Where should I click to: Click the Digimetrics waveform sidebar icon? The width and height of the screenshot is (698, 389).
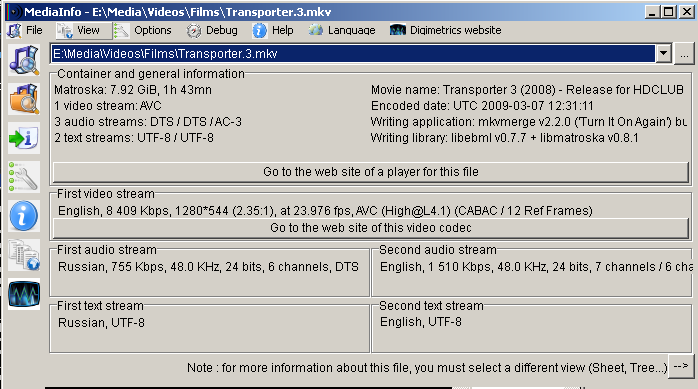tap(24, 294)
